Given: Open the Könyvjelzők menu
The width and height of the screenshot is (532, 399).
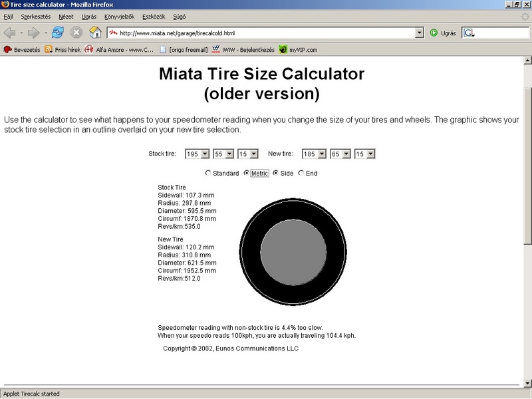Looking at the screenshot, I should click(120, 17).
